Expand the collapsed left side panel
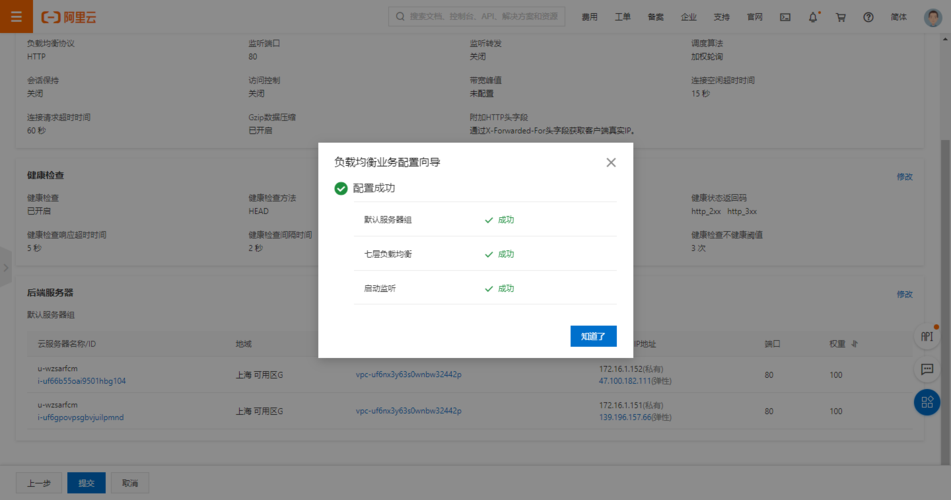The height and width of the screenshot is (500, 951). click(5, 267)
